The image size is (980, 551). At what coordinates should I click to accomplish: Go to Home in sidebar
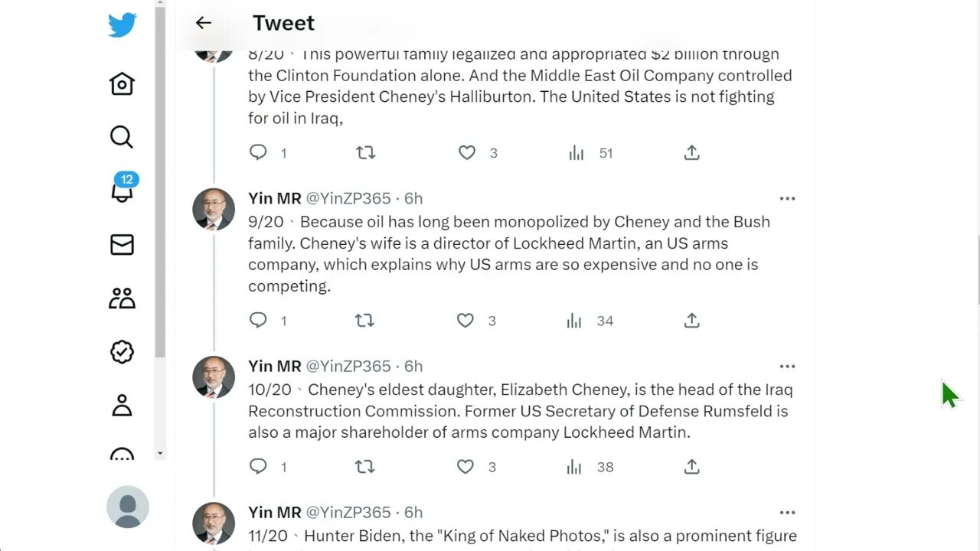point(122,83)
